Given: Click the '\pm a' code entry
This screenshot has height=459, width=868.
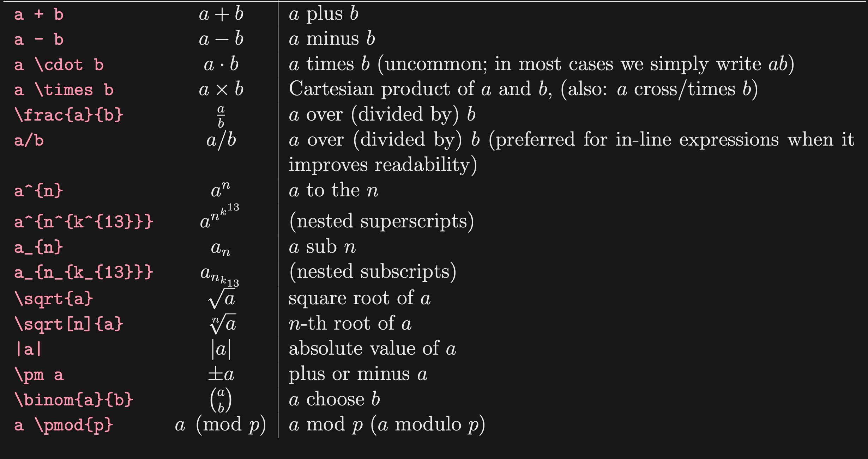Looking at the screenshot, I should click(x=39, y=374).
